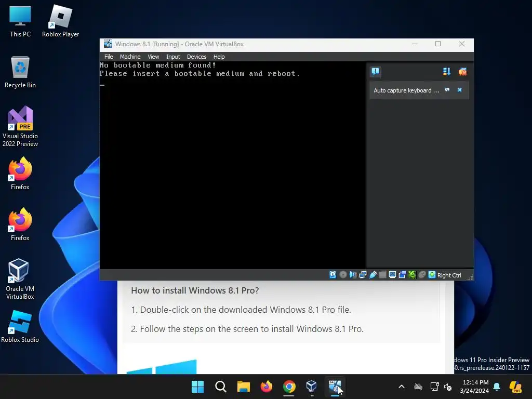532x399 pixels.
Task: Select Roblox Studio desktop shortcut
Action: coord(20,326)
